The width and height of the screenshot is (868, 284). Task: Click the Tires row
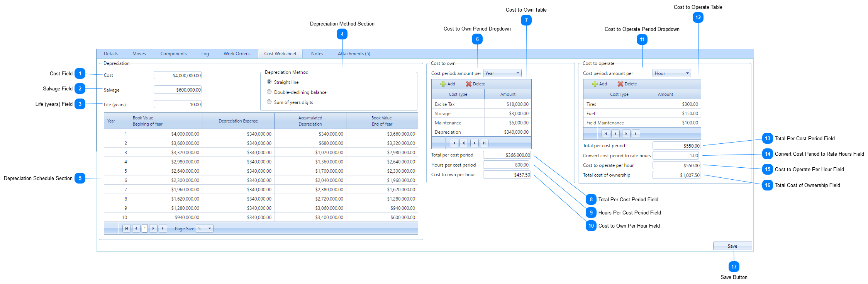click(642, 104)
